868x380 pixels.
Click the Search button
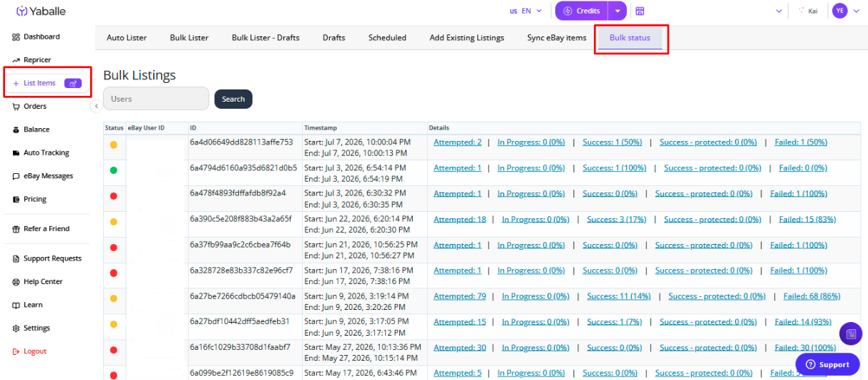(x=233, y=99)
